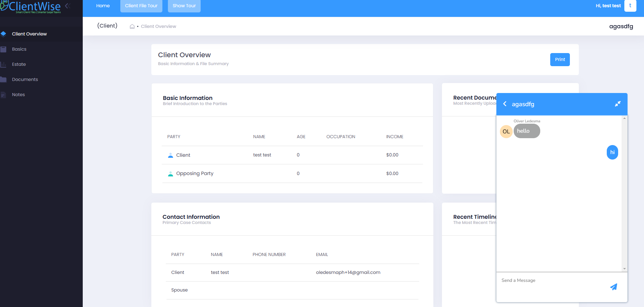The image size is (644, 307).
Task: Click the Basics sidebar icon
Action: [3, 49]
